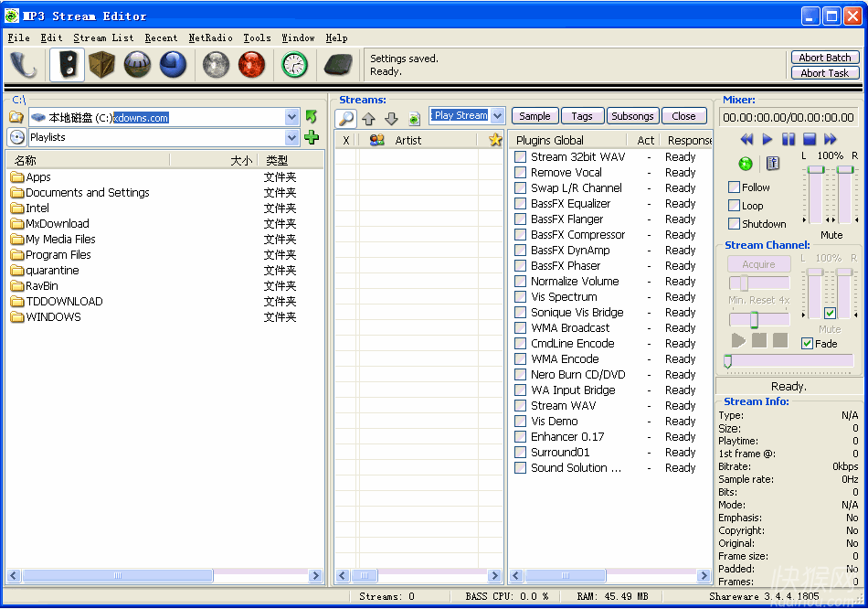Move stream down with the down arrow
The height and width of the screenshot is (609, 868).
(x=391, y=119)
